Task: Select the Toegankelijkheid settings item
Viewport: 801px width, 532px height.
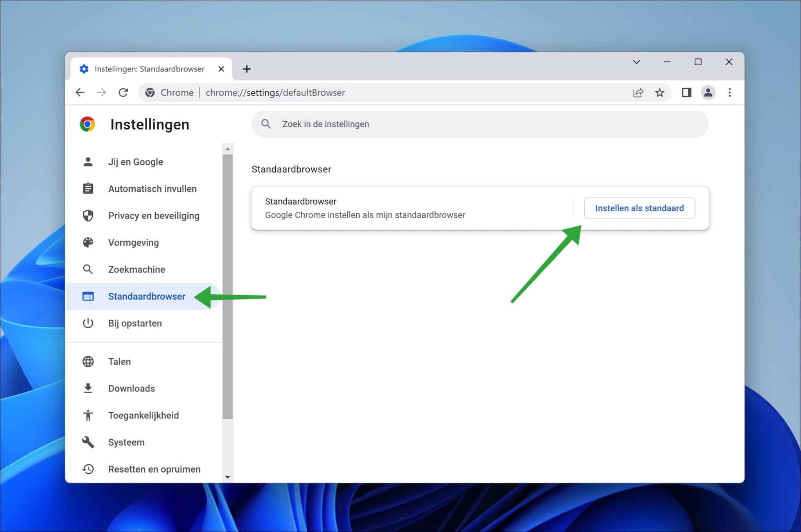Action: click(x=144, y=415)
